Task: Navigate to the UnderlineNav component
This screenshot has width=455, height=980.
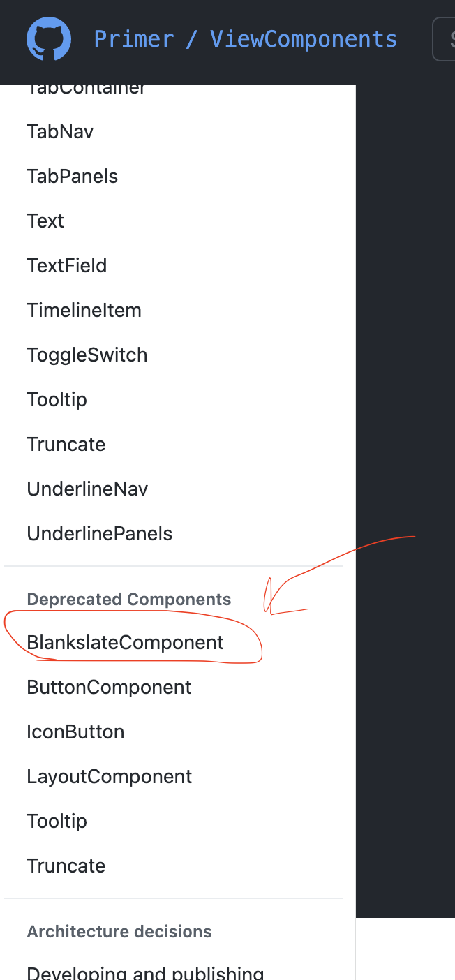Action: [87, 489]
